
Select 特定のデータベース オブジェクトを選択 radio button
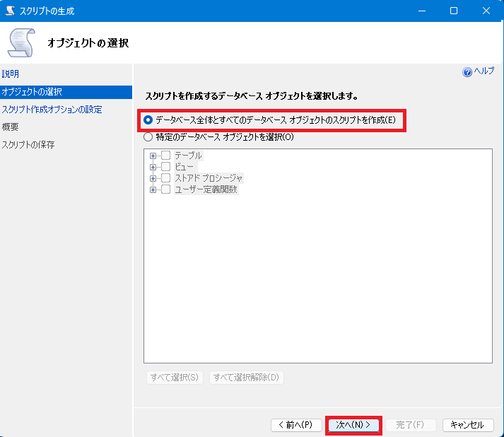(x=148, y=137)
